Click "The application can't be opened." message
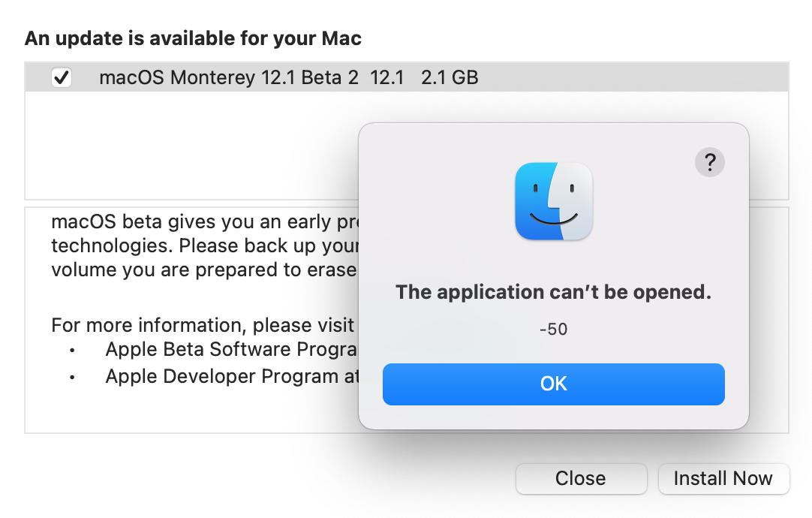This screenshot has width=812, height=518. (x=553, y=292)
